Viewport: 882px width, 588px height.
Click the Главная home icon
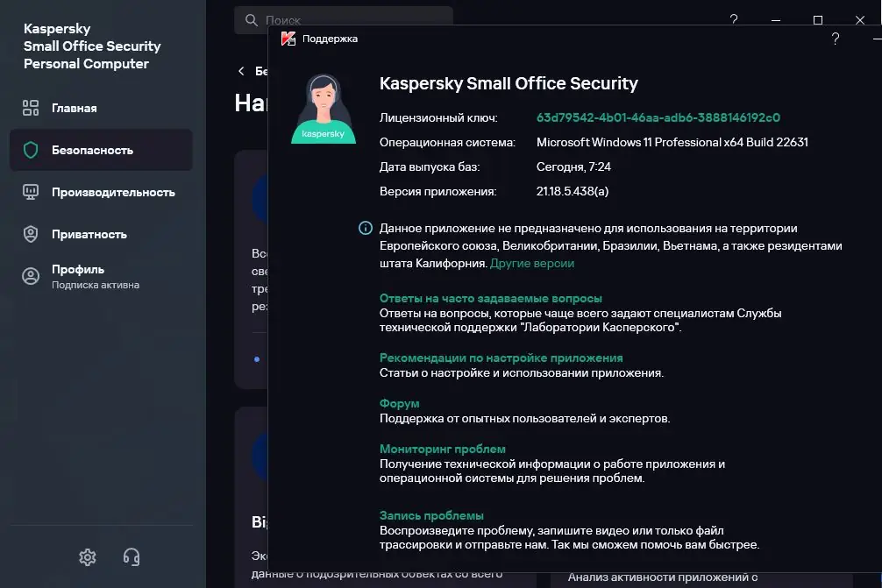[31, 108]
